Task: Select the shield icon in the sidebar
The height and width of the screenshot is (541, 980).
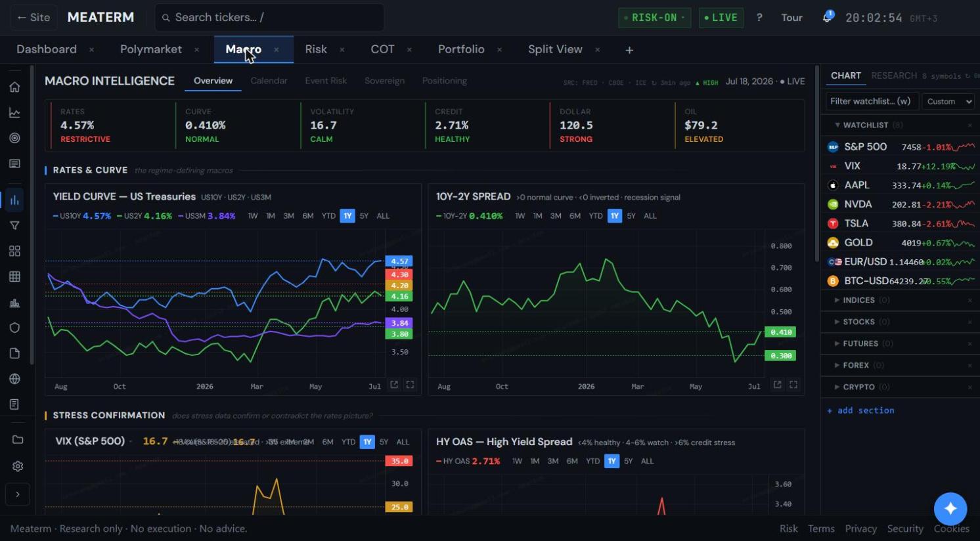Action: coord(14,328)
